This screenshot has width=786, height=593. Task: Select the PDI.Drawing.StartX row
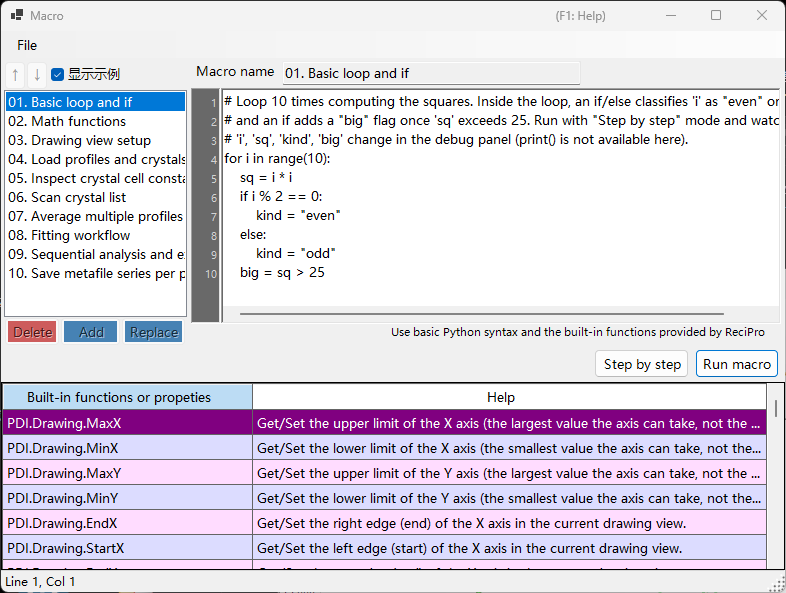tap(385, 548)
